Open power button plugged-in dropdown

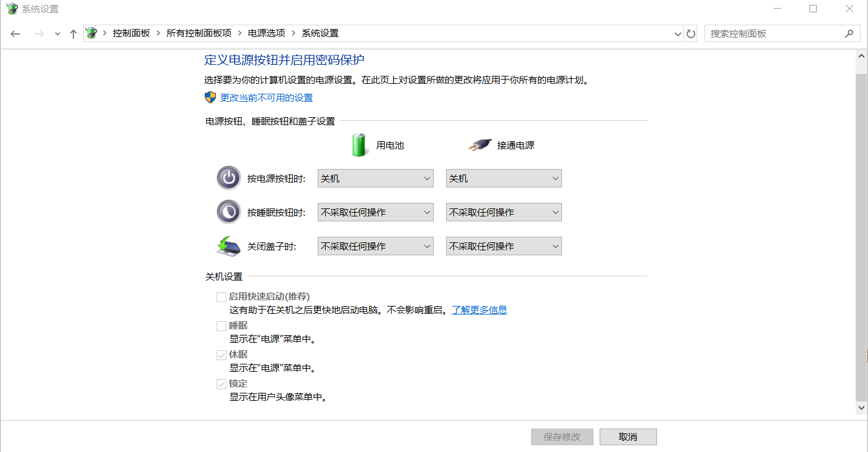pyautogui.click(x=504, y=178)
